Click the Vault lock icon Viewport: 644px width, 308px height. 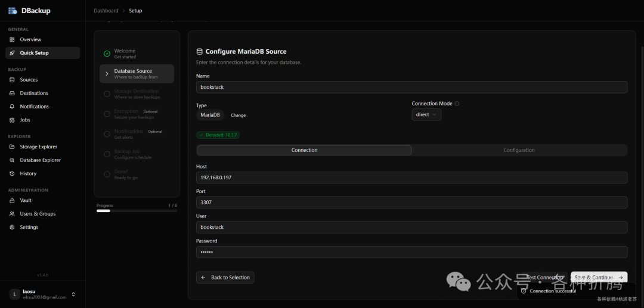click(x=12, y=200)
